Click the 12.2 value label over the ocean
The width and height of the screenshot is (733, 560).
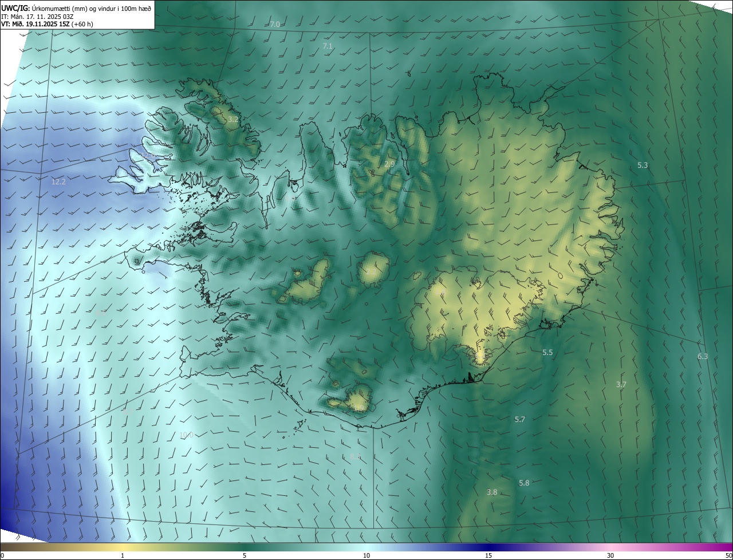coord(58,182)
